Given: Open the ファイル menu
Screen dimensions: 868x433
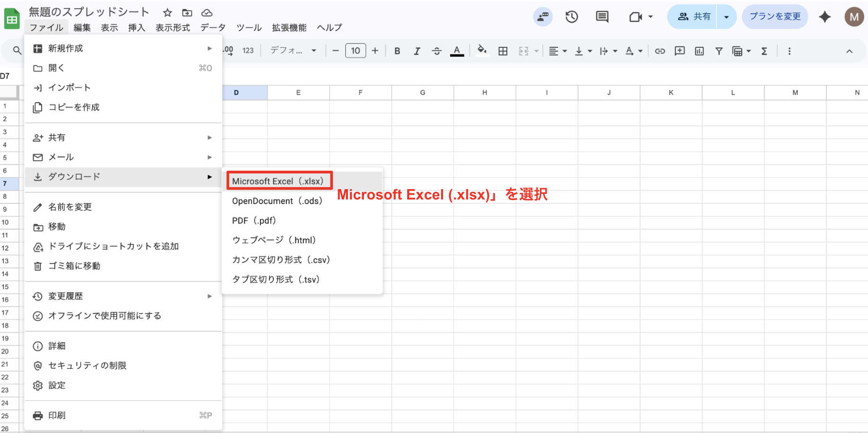Looking at the screenshot, I should click(x=46, y=28).
